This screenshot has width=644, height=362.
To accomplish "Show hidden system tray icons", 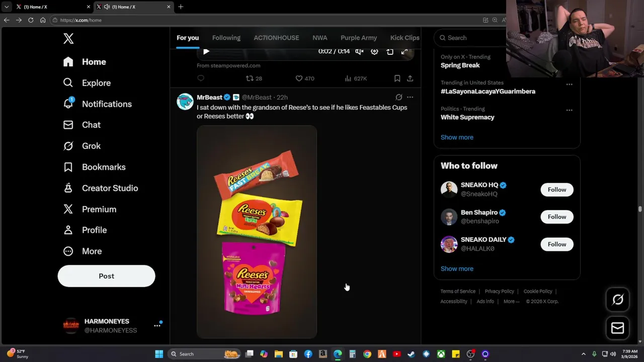I will coord(583,354).
